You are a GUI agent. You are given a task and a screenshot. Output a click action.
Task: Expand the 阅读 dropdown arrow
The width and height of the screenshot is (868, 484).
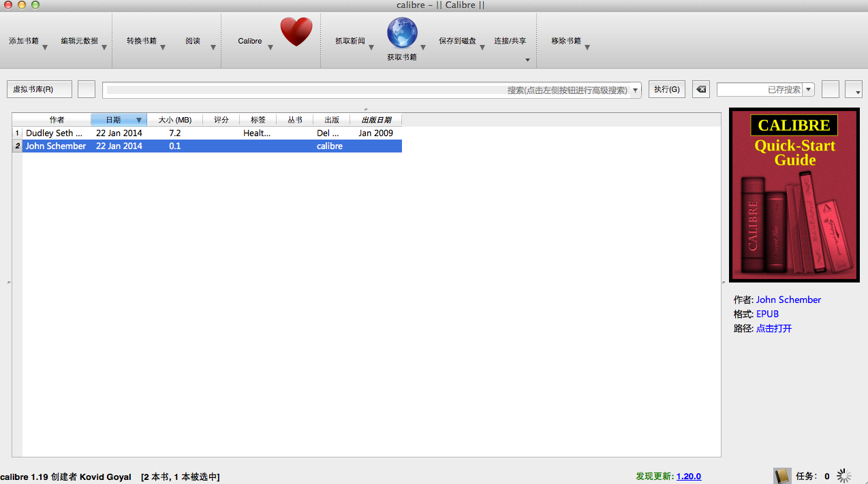[x=213, y=48]
